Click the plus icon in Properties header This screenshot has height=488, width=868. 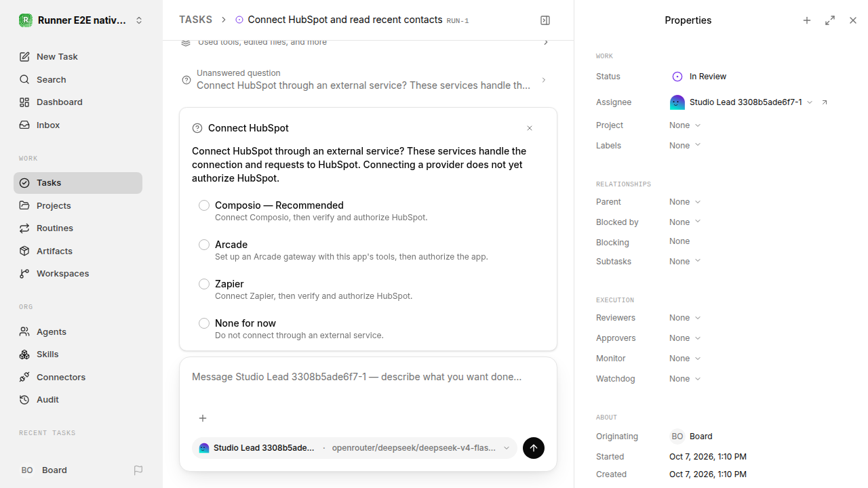807,20
